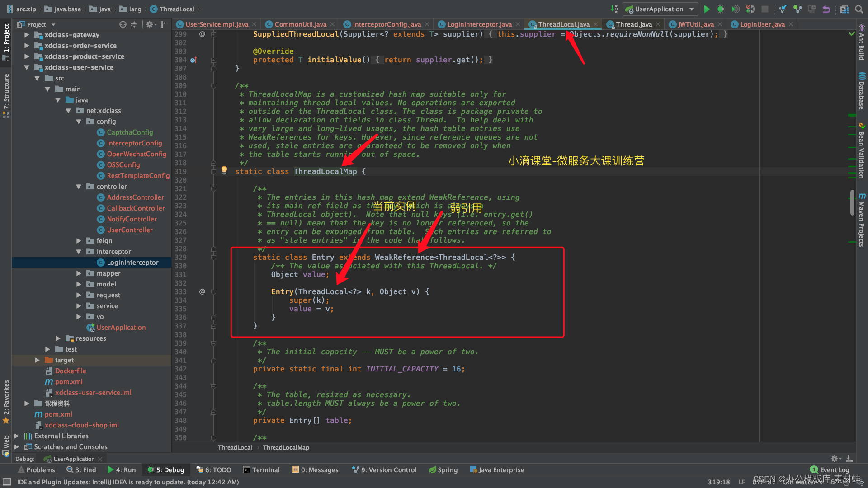This screenshot has width=868, height=488.
Task: Switch to InterceptorConfig.java tab
Action: tap(387, 24)
